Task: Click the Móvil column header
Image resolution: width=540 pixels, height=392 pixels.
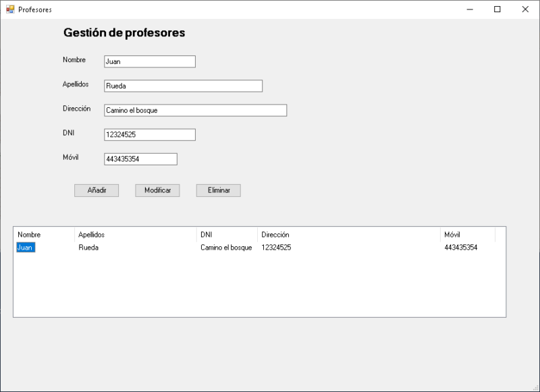Action: (x=467, y=235)
